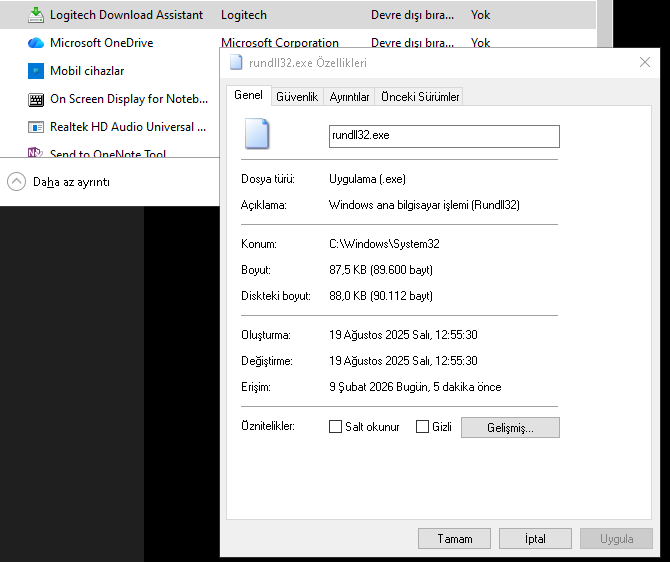Click the Değiştirme date value
This screenshot has height=562, width=670.
tap(403, 361)
